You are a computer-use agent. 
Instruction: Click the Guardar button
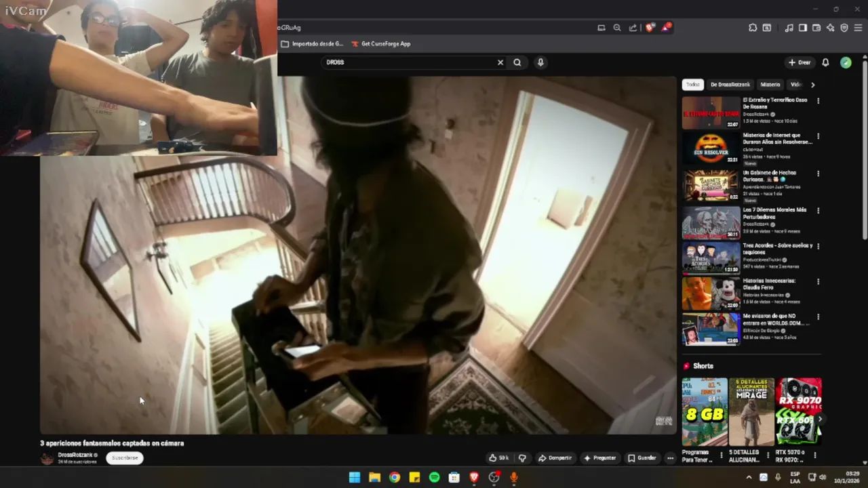pos(642,458)
